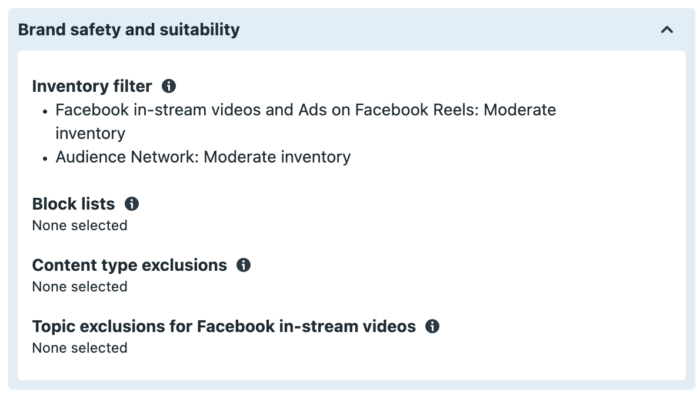Click None selected under Topic exclusions

(79, 347)
